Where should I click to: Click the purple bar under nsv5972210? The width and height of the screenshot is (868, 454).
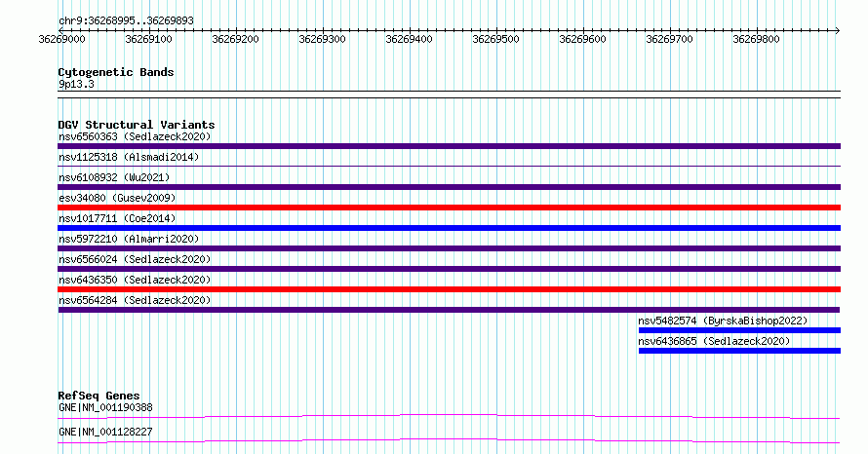pyautogui.click(x=449, y=248)
